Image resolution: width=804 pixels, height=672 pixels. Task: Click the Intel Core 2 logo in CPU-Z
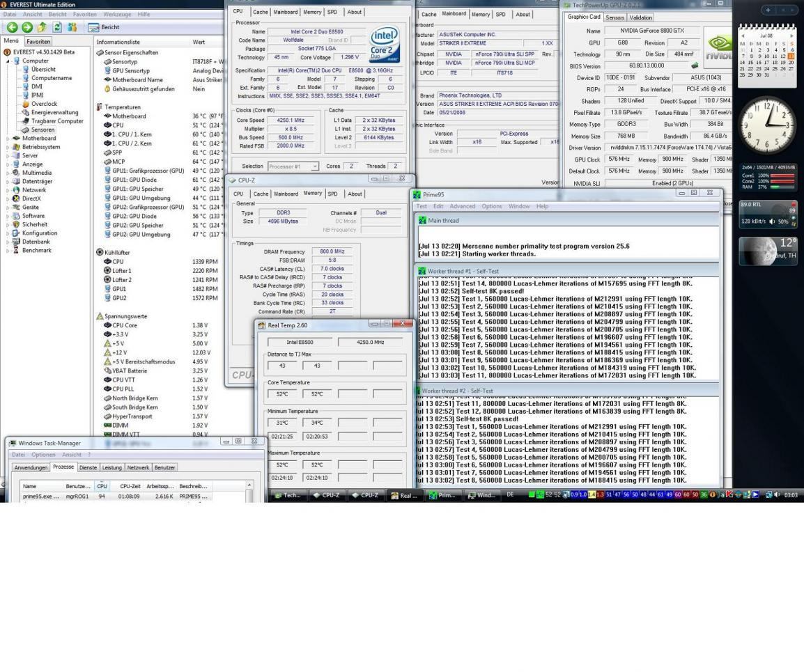click(385, 45)
